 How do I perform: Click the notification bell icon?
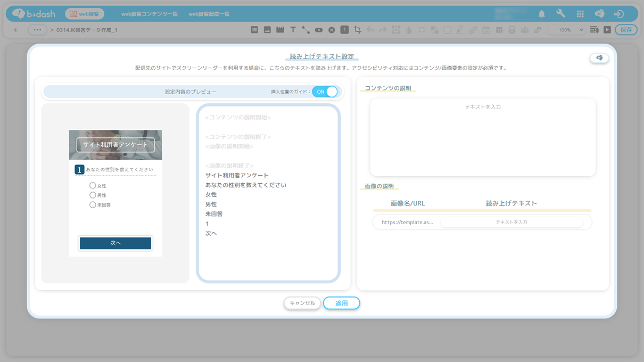(541, 14)
